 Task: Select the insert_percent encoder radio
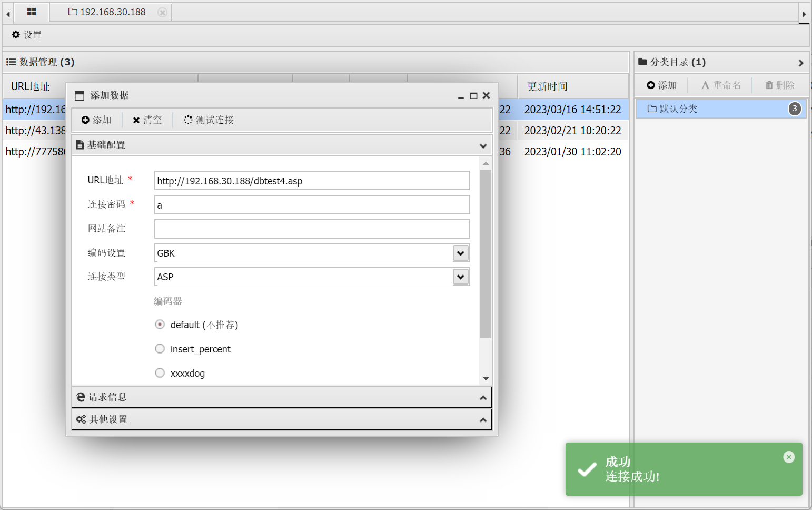pyautogui.click(x=160, y=349)
